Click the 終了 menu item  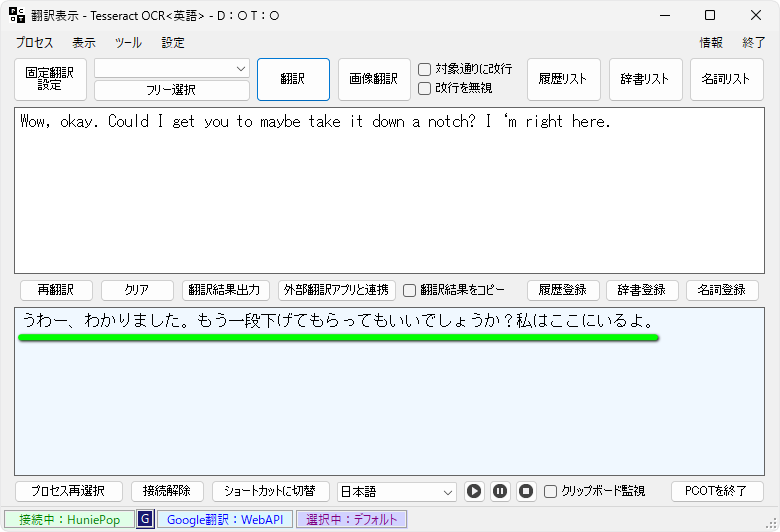[753, 43]
